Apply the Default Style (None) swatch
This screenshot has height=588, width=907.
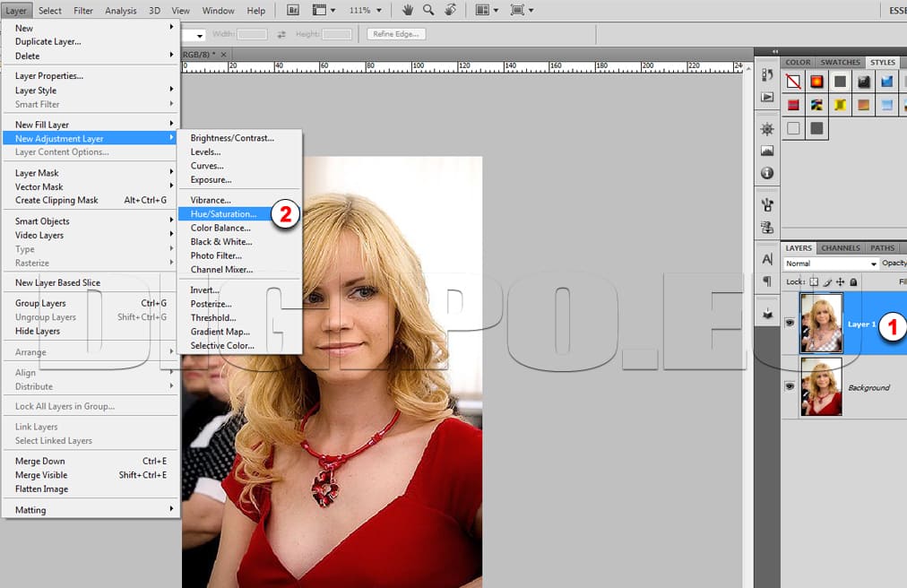793,82
